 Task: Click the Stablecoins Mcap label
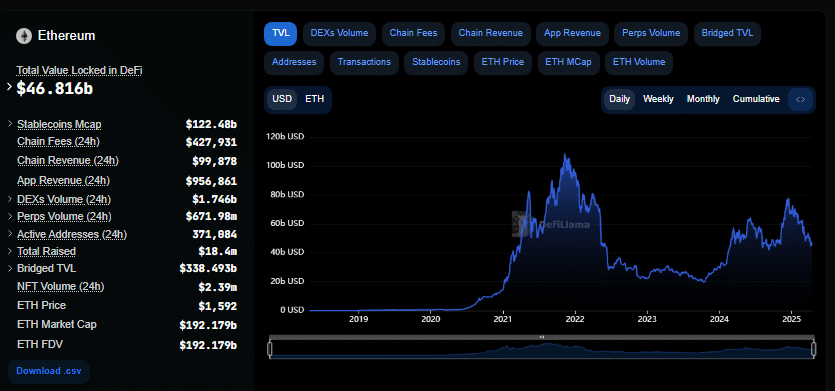[x=59, y=125]
